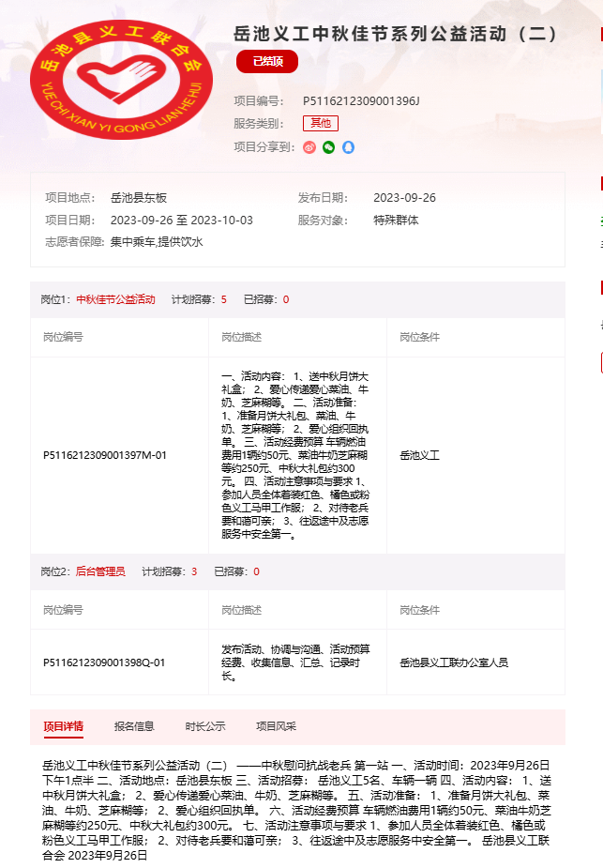Select the 后台管理员 position name
This screenshot has height=868, width=603.
tap(100, 571)
